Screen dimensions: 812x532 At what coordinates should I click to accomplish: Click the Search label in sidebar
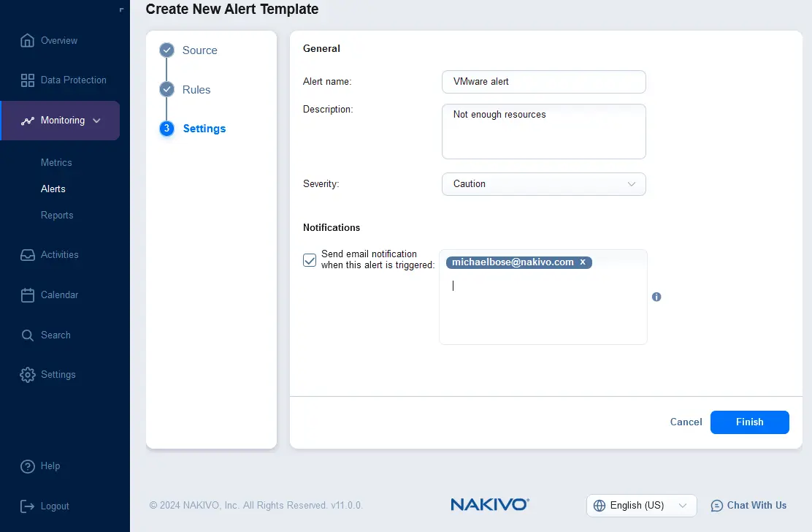point(55,335)
